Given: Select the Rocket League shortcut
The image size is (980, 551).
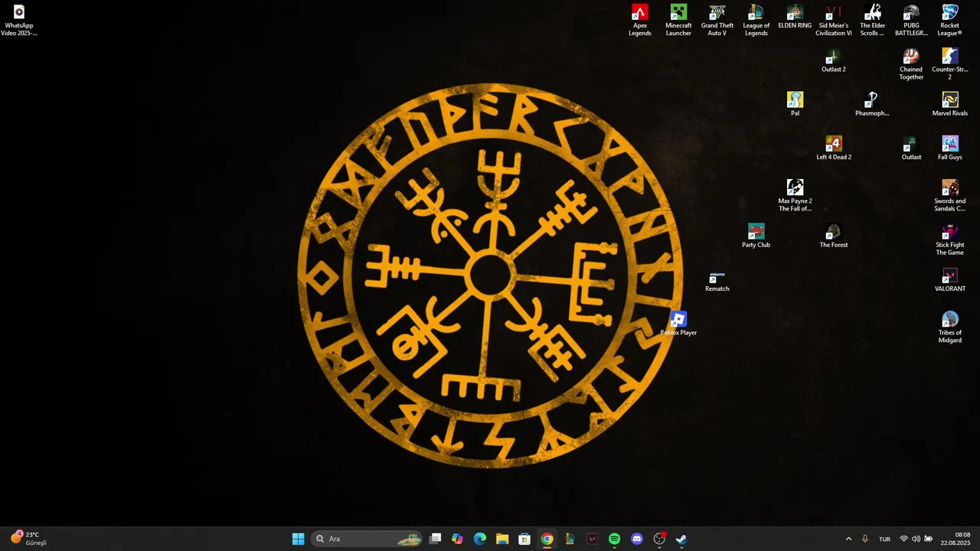Looking at the screenshot, I should pyautogui.click(x=950, y=21).
